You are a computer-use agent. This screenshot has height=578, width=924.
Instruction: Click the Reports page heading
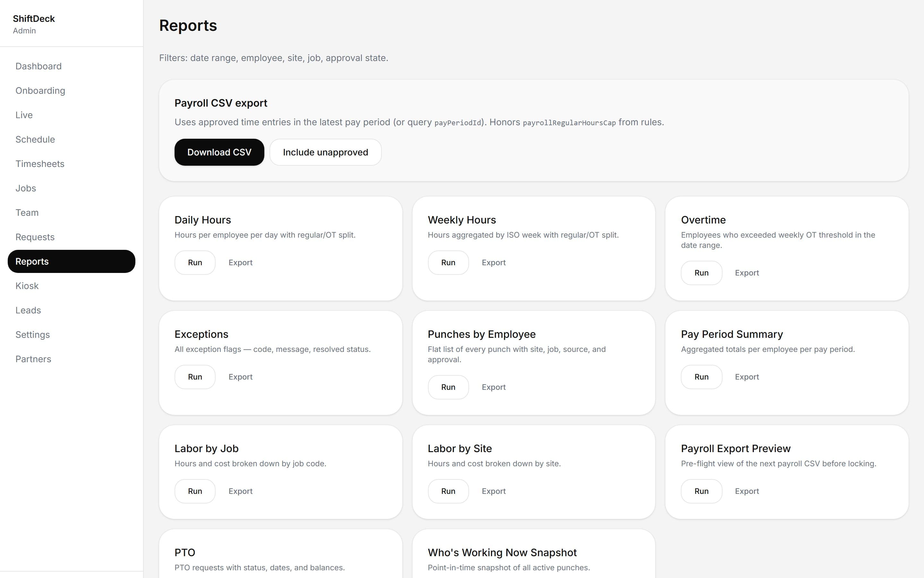[x=188, y=26]
